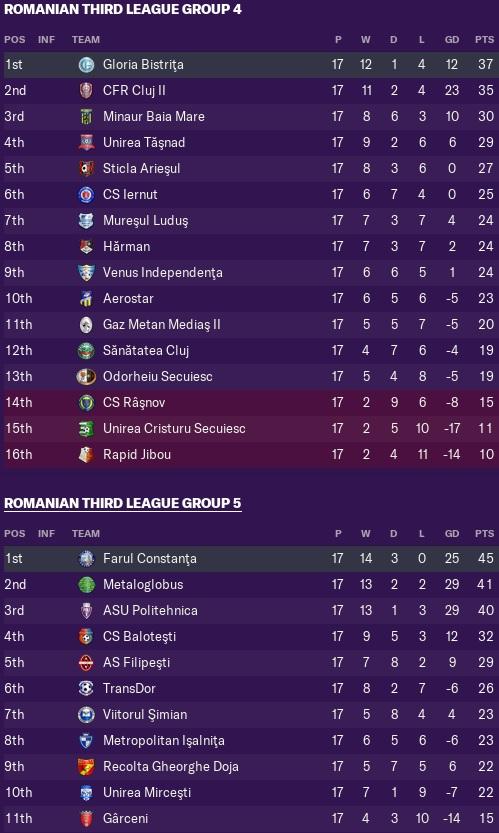Click the Gârceni team name
The width and height of the screenshot is (499, 833).
pos(125,819)
